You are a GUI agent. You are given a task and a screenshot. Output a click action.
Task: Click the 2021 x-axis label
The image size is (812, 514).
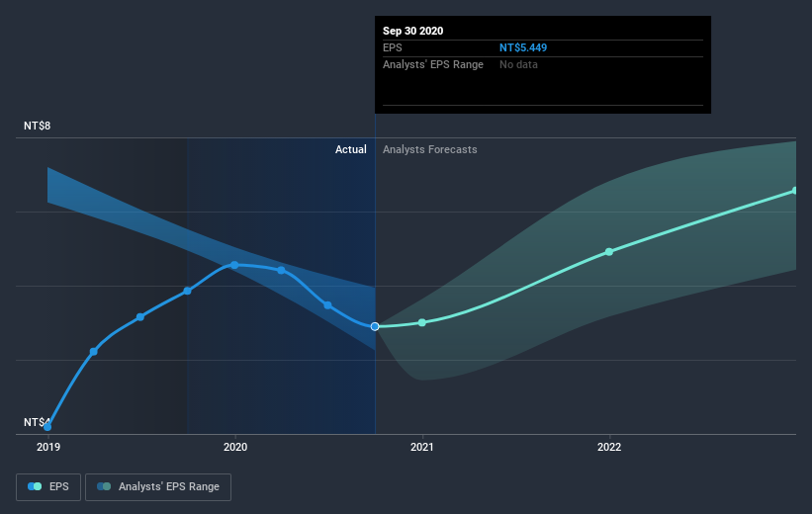click(x=422, y=447)
